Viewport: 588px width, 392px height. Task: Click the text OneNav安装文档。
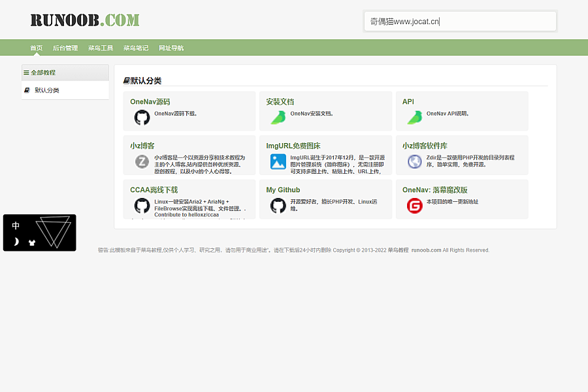(312, 113)
